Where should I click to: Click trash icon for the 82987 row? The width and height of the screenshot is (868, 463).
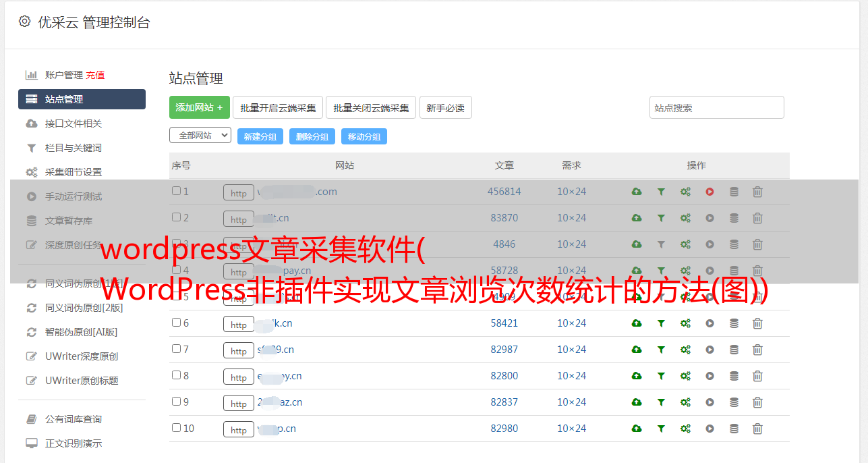click(x=757, y=350)
